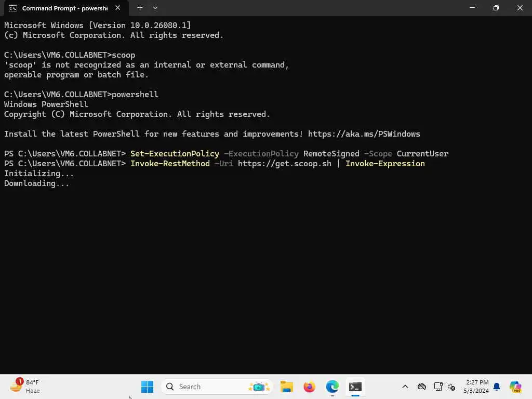Click the 'Downloading...' output line
The width and height of the screenshot is (532, 399).
(x=37, y=183)
